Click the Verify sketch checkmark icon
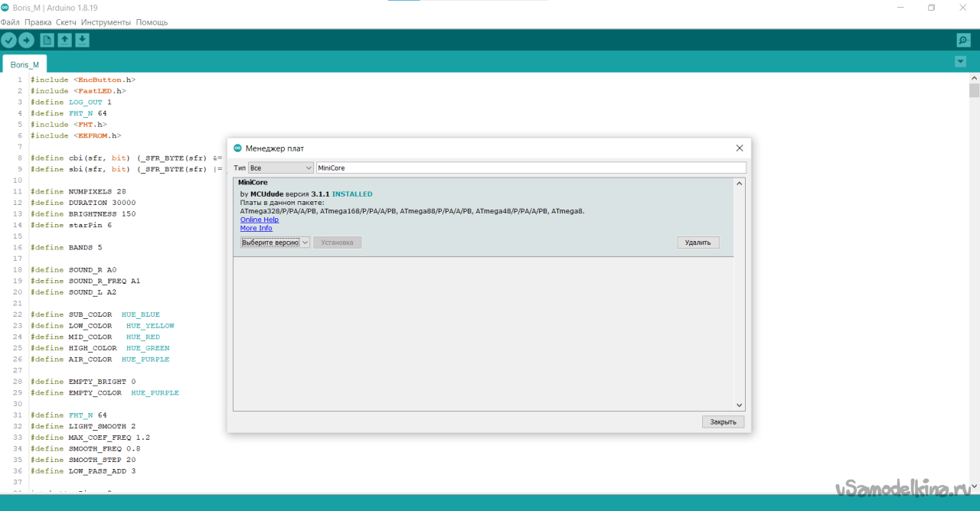 pos(9,41)
